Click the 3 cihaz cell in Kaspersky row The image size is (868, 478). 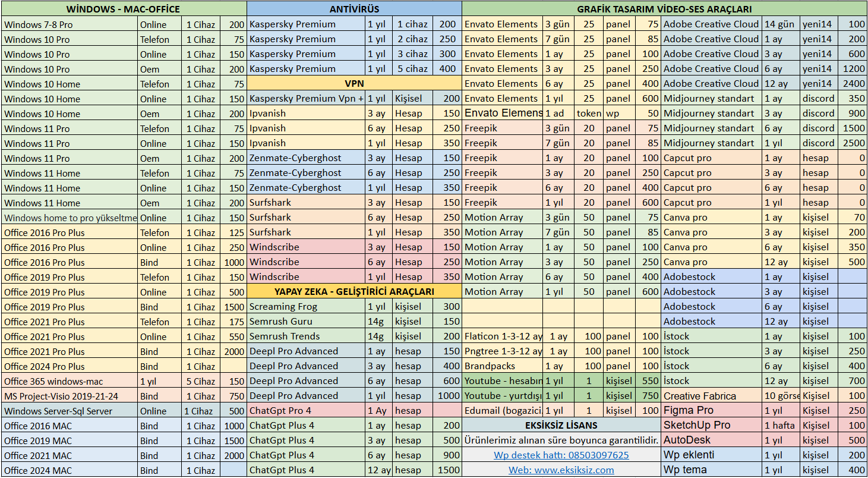(x=412, y=54)
